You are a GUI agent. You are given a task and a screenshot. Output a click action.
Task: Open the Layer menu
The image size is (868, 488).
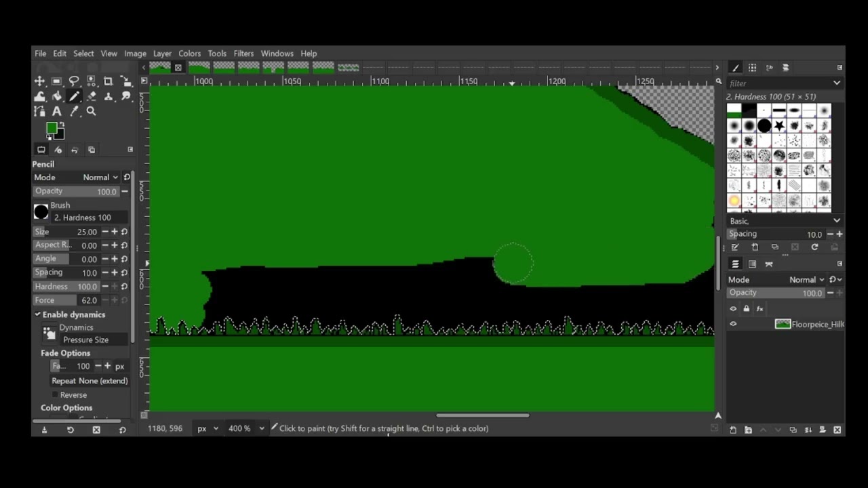(x=162, y=54)
